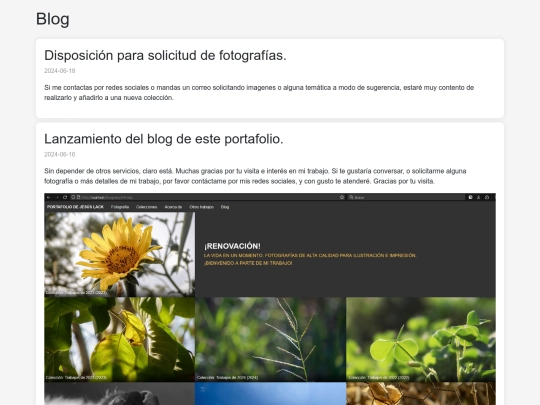Click the clover photo thumbnail

[x=421, y=339]
